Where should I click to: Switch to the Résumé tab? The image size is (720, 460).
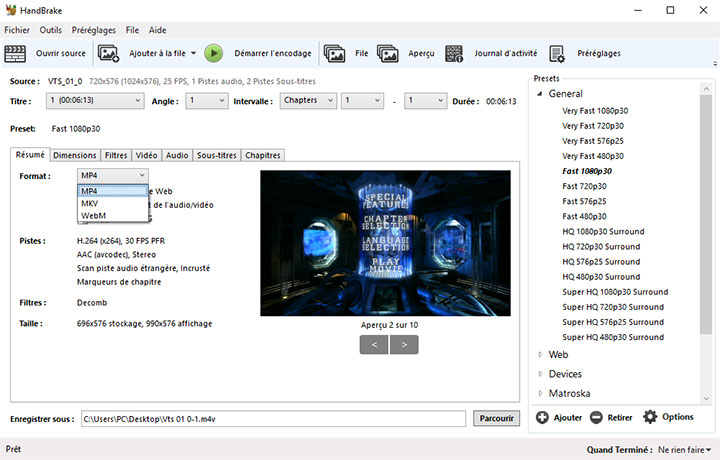coord(30,155)
